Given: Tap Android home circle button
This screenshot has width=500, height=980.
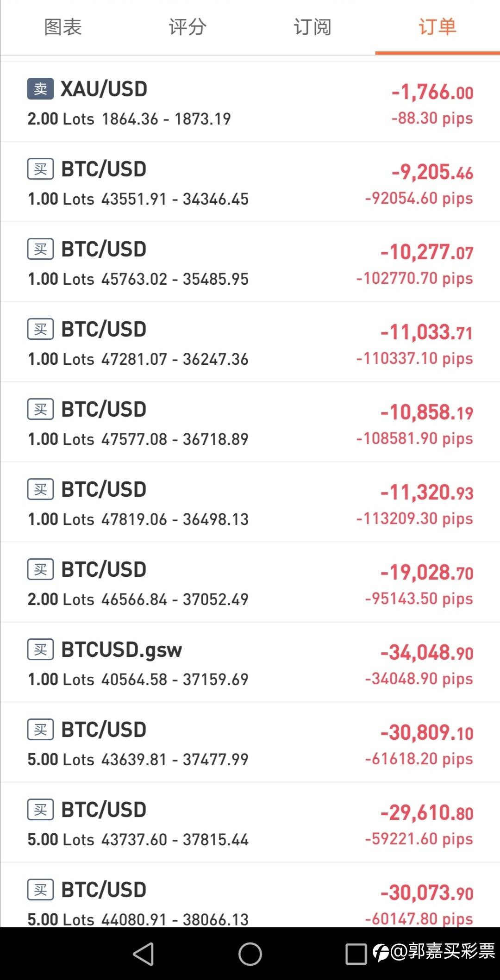Looking at the screenshot, I should click(250, 954).
